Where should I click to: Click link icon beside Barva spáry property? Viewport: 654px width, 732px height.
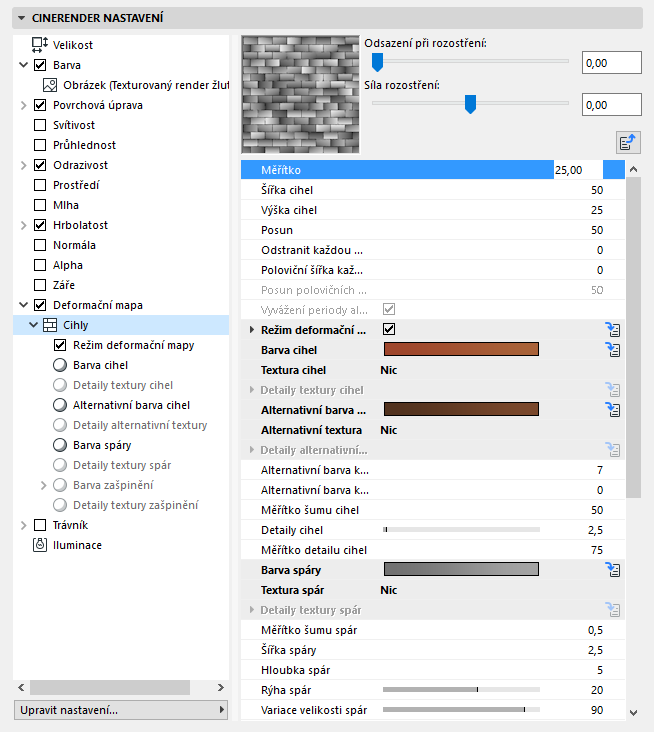pos(612,570)
